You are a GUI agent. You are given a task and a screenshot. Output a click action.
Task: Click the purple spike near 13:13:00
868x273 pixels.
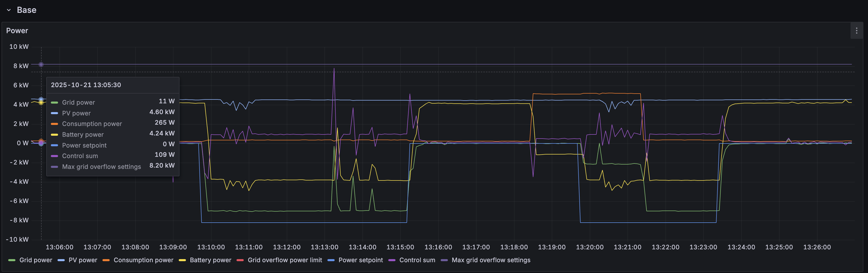click(334, 69)
